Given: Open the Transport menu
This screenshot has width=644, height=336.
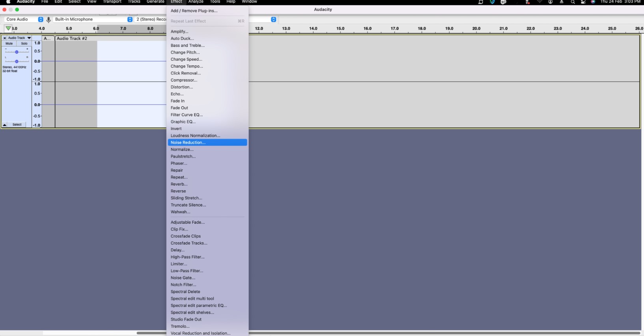Looking at the screenshot, I should [x=112, y=2].
